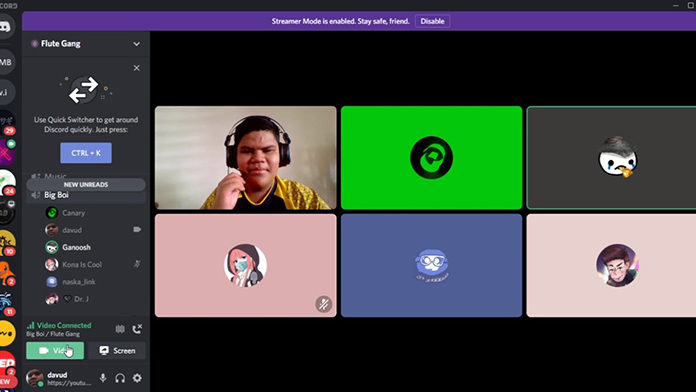Focus the light pink tile with boy avatar

(x=611, y=265)
